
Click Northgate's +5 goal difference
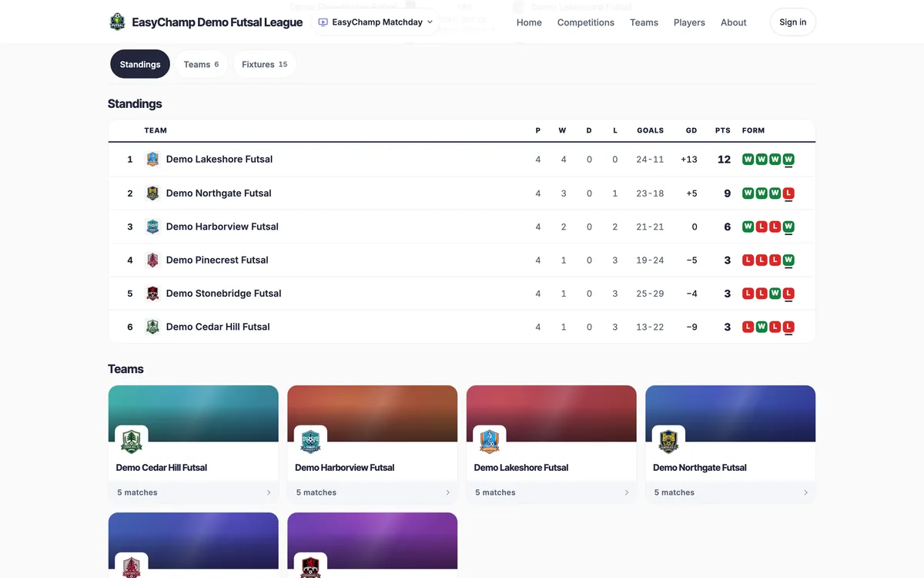[691, 193]
